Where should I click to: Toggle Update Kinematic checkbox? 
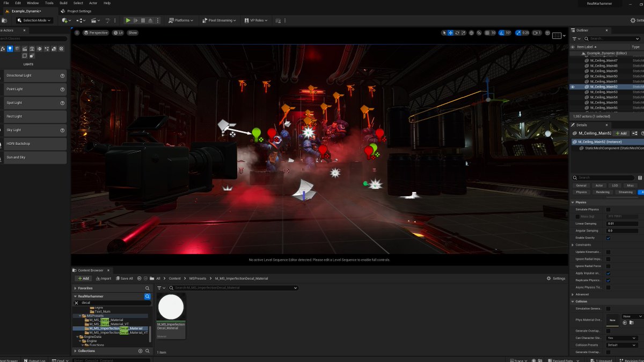pos(608,252)
